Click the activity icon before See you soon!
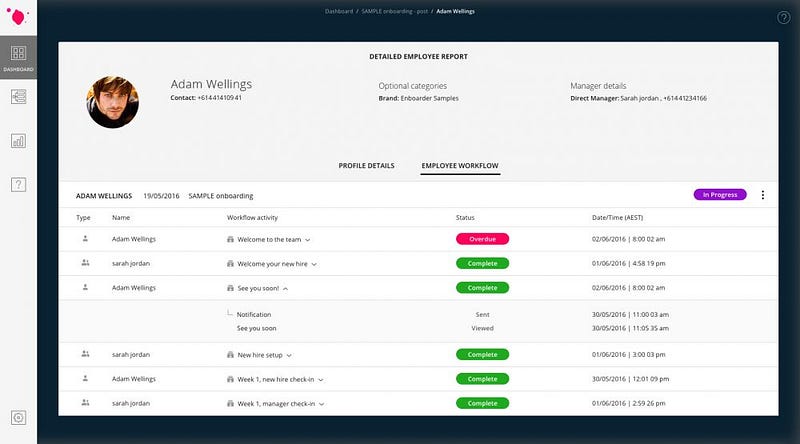 coord(230,288)
